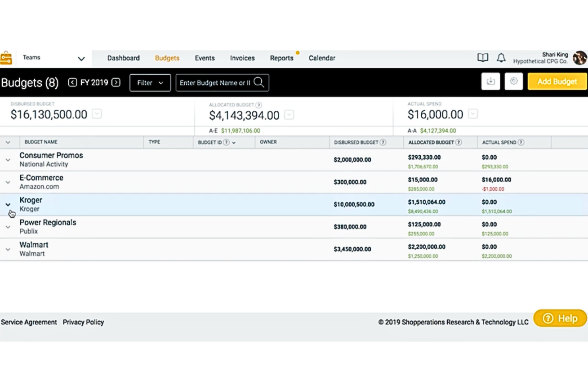This screenshot has width=588, height=392.
Task: Click E-Commerce actual spend $16,000.00
Action: point(497,180)
